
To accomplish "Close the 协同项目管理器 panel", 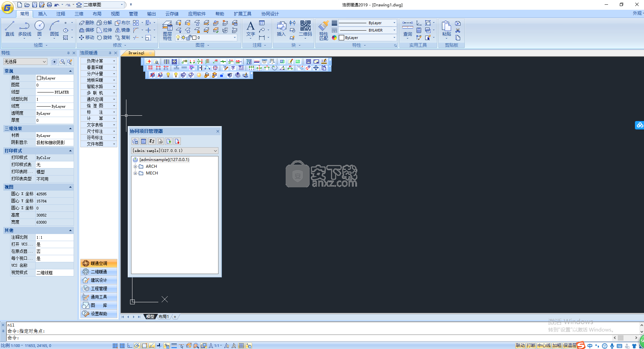I will point(218,131).
